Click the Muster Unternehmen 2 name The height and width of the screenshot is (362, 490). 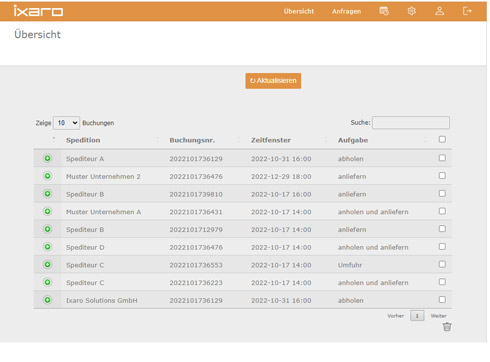(103, 176)
